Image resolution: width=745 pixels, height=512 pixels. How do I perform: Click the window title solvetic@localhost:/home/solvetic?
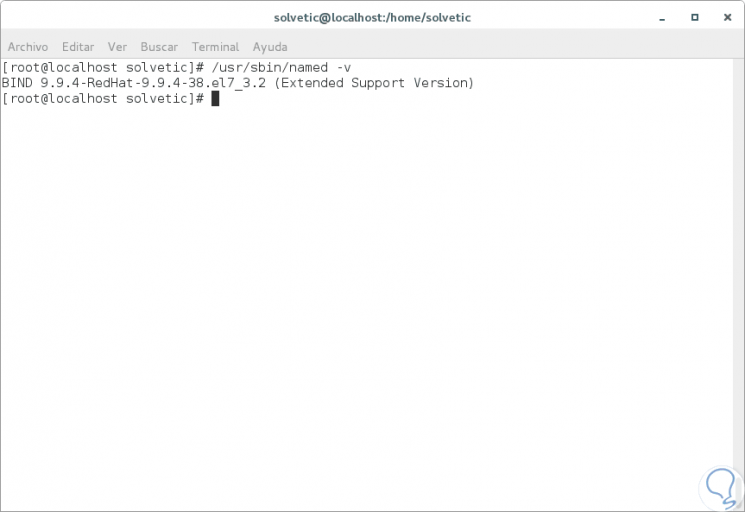[372, 18]
